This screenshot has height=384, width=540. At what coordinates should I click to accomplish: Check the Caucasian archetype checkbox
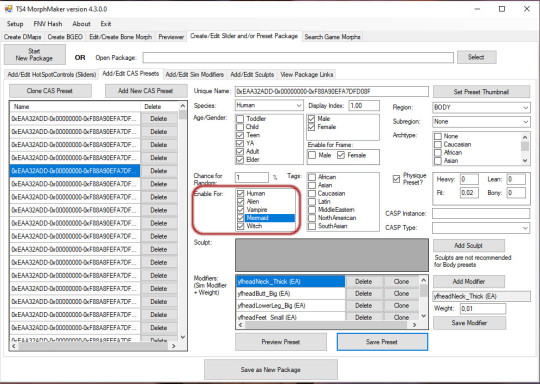438,144
